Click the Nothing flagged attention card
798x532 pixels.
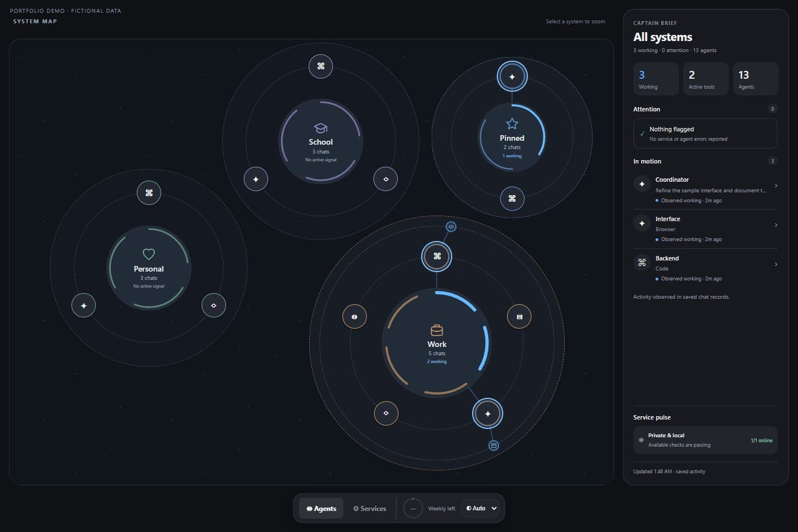pyautogui.click(x=705, y=133)
